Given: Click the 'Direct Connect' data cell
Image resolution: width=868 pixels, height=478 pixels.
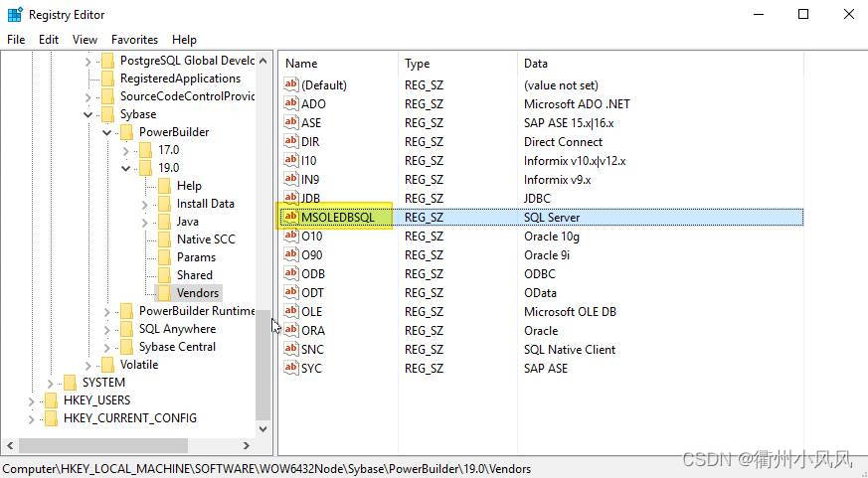Looking at the screenshot, I should 563,141.
